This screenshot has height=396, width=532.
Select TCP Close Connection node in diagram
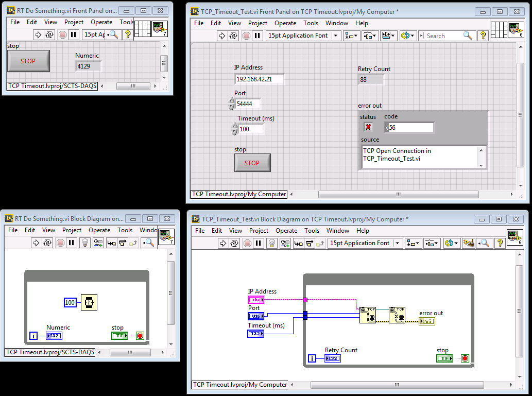pos(397,315)
